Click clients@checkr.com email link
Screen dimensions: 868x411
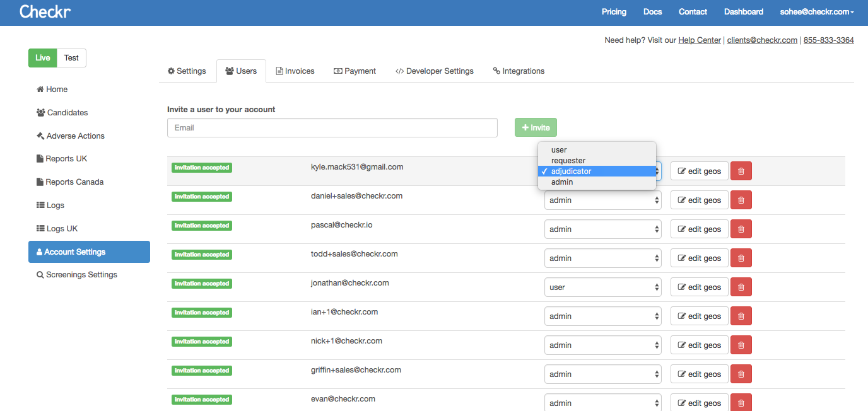coord(762,40)
